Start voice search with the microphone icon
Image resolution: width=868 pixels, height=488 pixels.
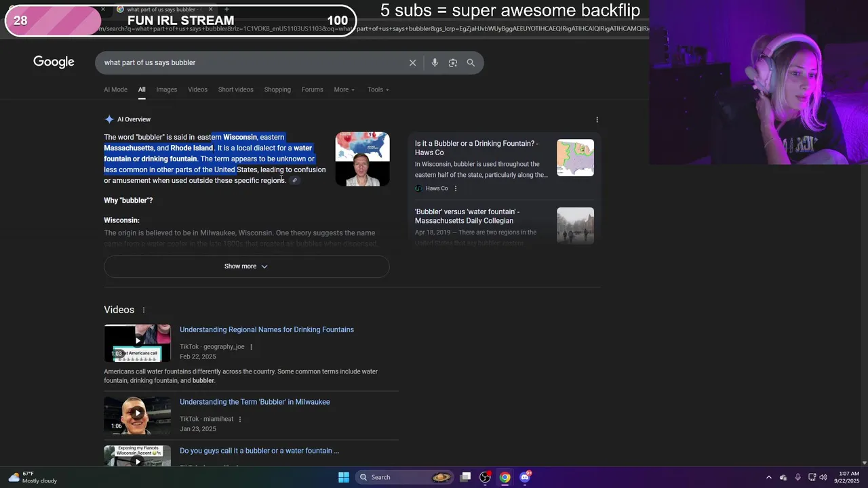(435, 62)
